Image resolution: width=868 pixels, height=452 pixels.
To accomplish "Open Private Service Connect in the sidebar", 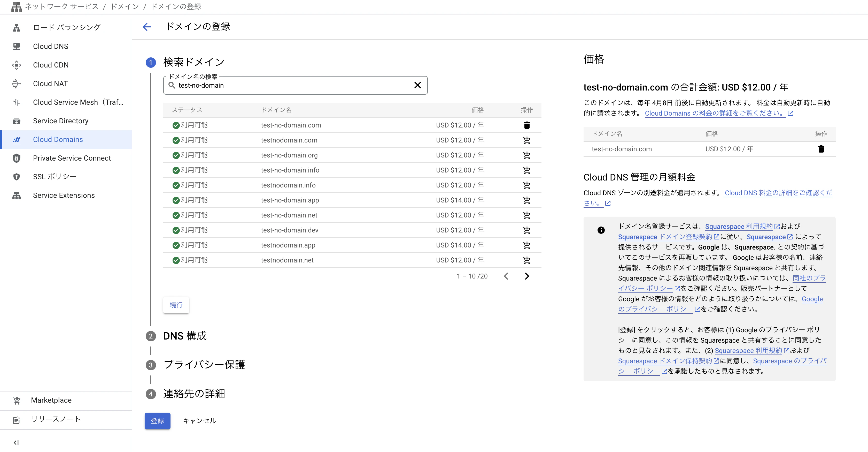I will point(66,158).
